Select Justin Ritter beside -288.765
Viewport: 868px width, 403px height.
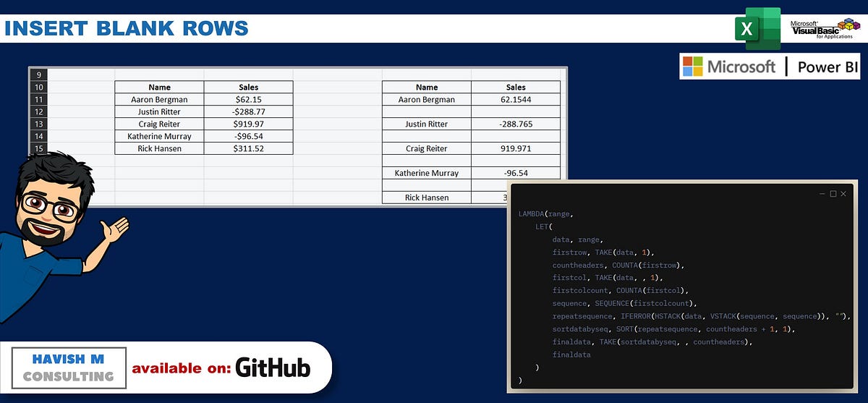pos(427,124)
